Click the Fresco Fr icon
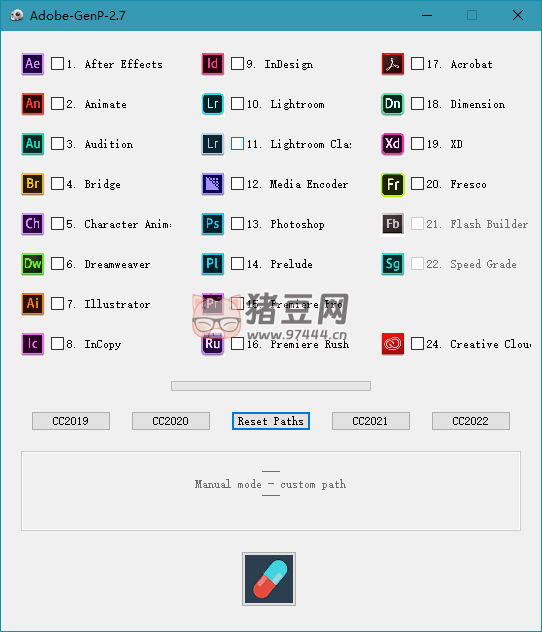Image resolution: width=542 pixels, height=632 pixels. coord(392,184)
